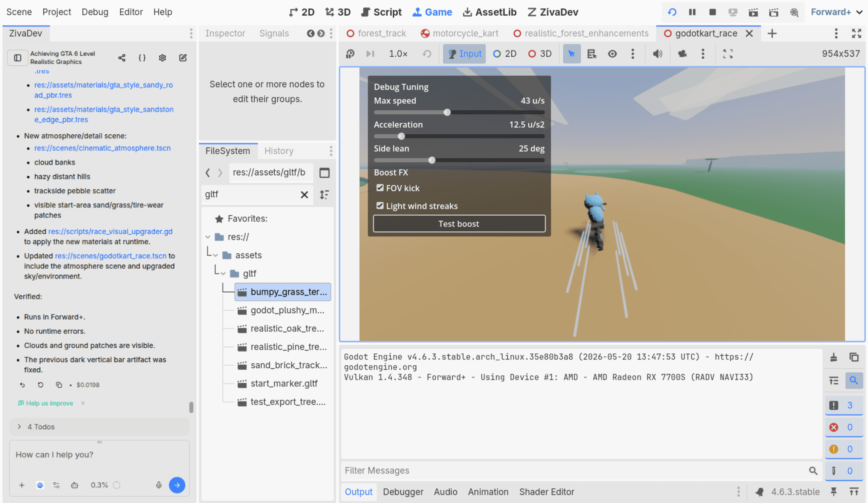Activate microphone voice input
This screenshot has height=503, width=868.
[158, 485]
